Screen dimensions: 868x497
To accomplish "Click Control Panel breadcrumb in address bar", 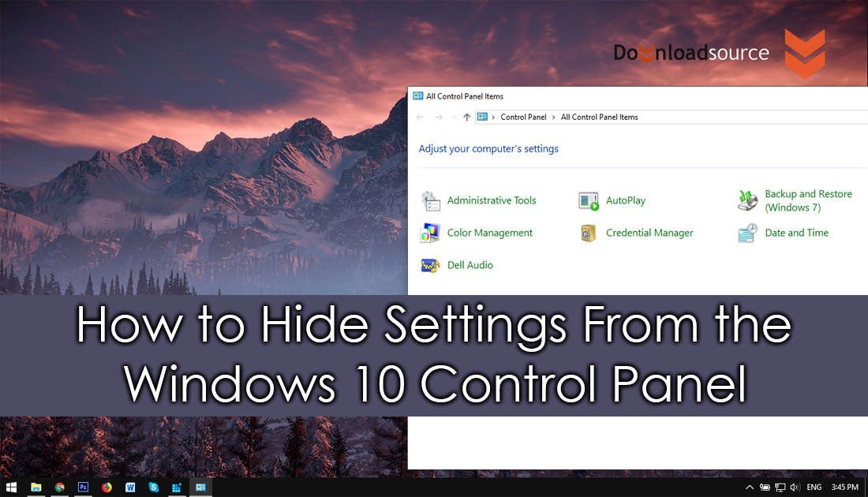I will pyautogui.click(x=523, y=117).
